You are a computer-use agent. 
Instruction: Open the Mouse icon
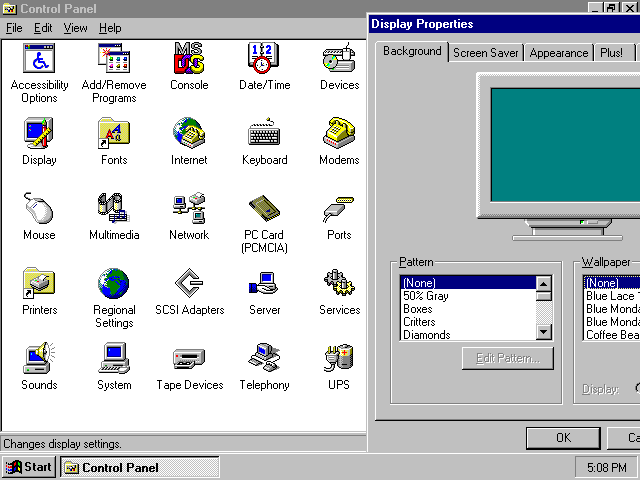coord(39,208)
